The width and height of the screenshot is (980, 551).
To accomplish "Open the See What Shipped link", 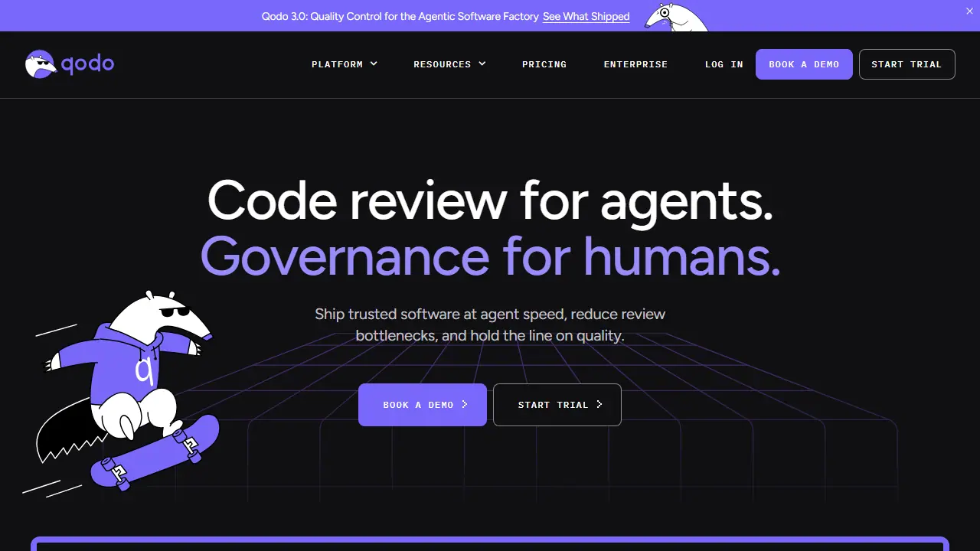I will click(x=586, y=16).
